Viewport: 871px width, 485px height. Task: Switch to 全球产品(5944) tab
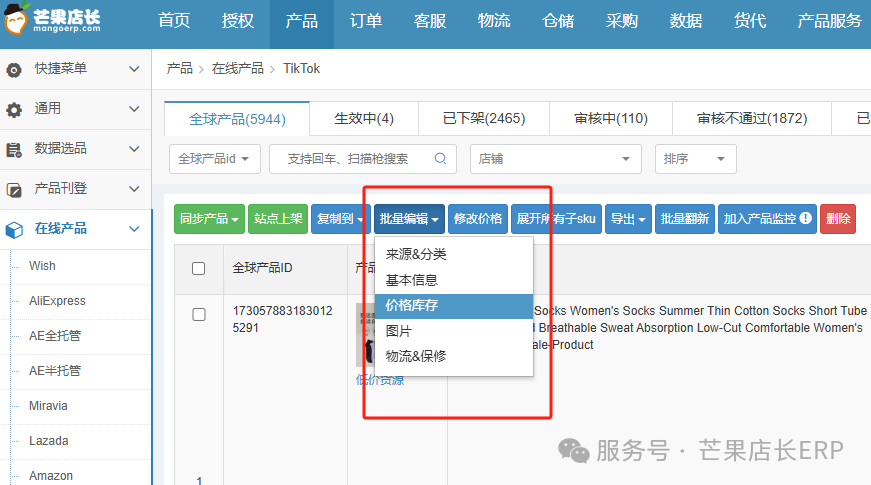237,119
